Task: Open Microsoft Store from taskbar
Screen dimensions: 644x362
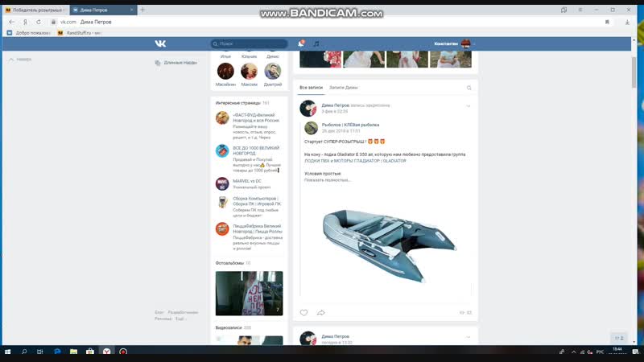Action: coord(90,352)
